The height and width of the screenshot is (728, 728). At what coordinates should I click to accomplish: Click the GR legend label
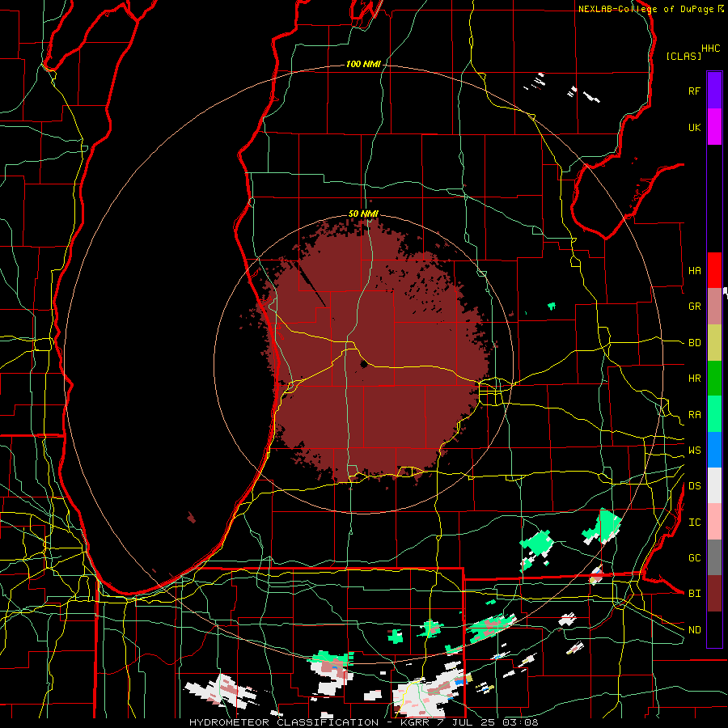point(694,307)
